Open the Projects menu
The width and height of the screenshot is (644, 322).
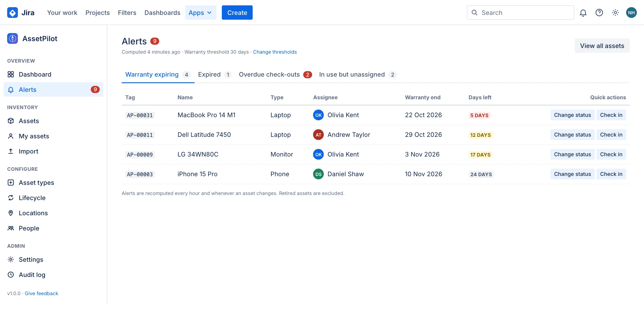[x=97, y=13]
